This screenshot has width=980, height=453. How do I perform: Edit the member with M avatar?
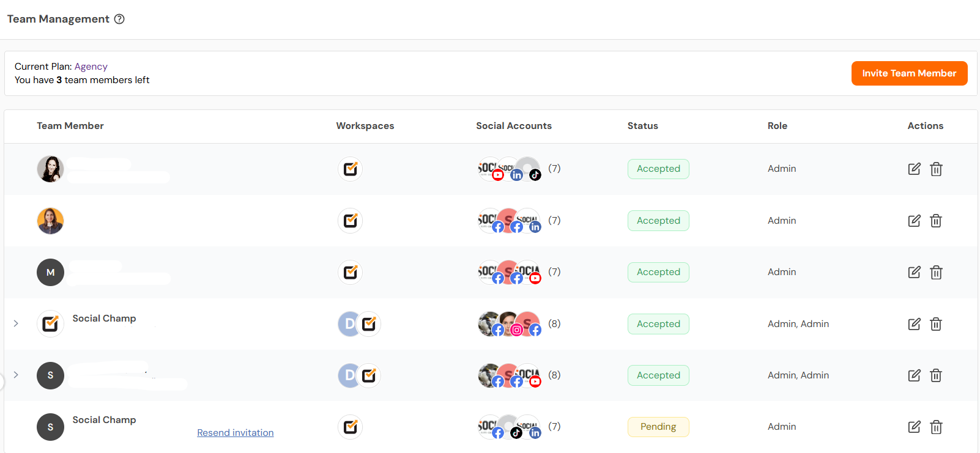tap(914, 272)
